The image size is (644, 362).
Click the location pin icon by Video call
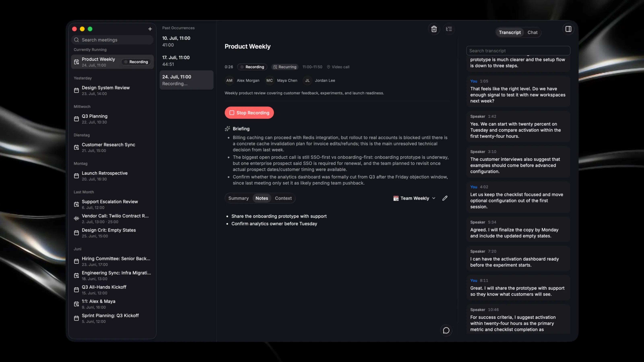tap(328, 67)
